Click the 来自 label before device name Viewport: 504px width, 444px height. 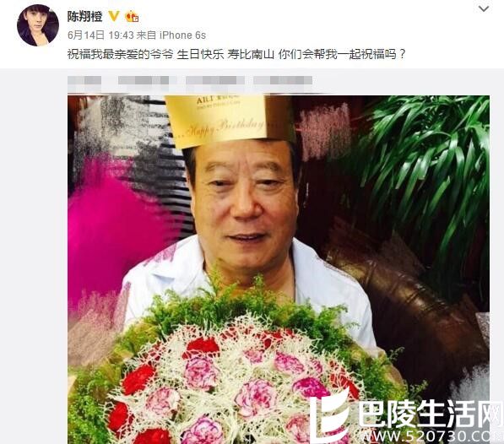[146, 35]
